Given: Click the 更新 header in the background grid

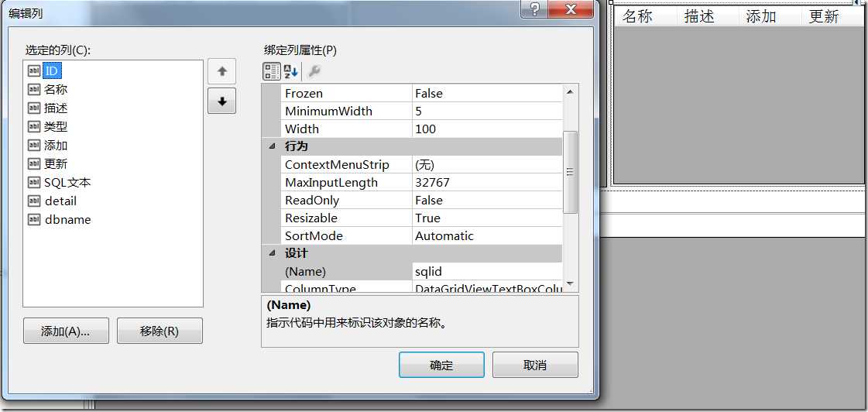Looking at the screenshot, I should click(825, 16).
